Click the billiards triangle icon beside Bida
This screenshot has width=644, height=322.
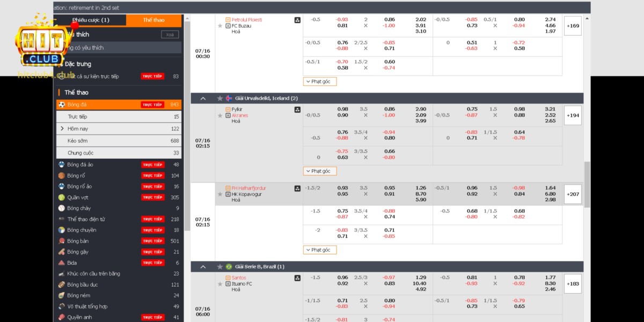click(x=62, y=263)
